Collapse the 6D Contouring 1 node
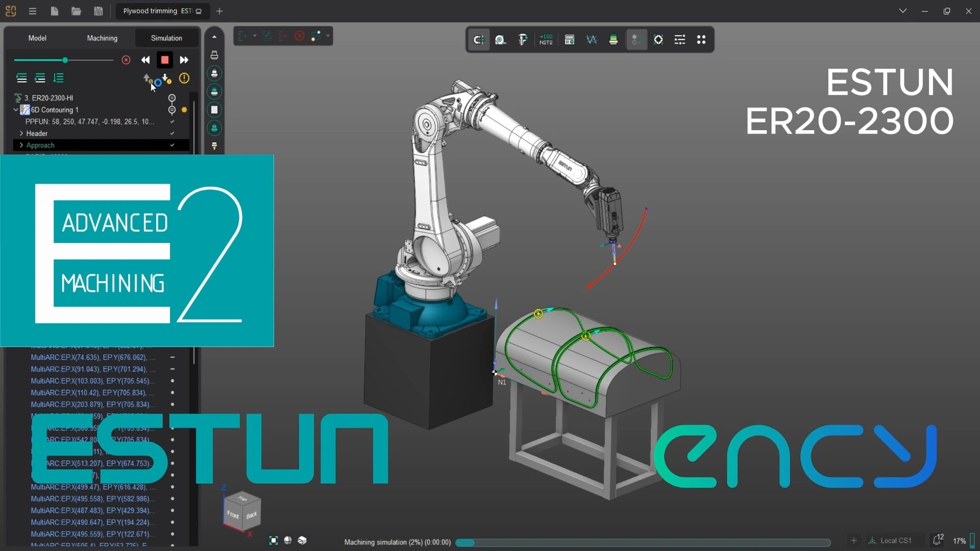 [16, 110]
